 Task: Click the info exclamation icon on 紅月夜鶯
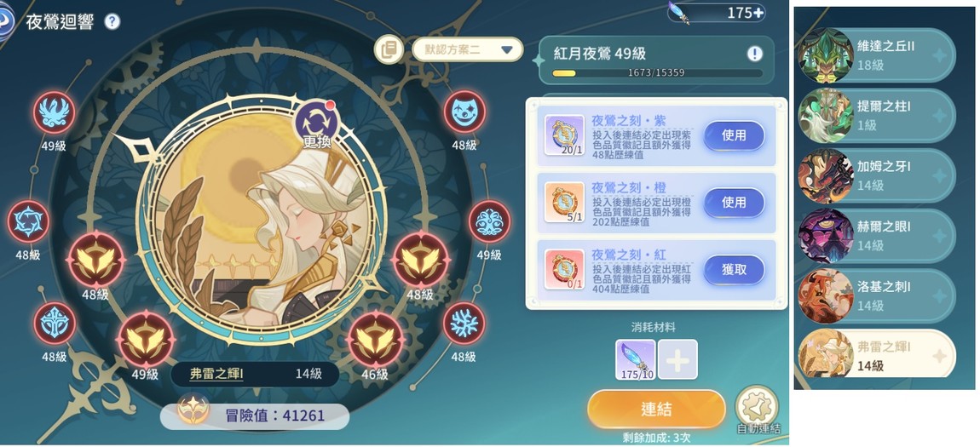pyautogui.click(x=755, y=54)
